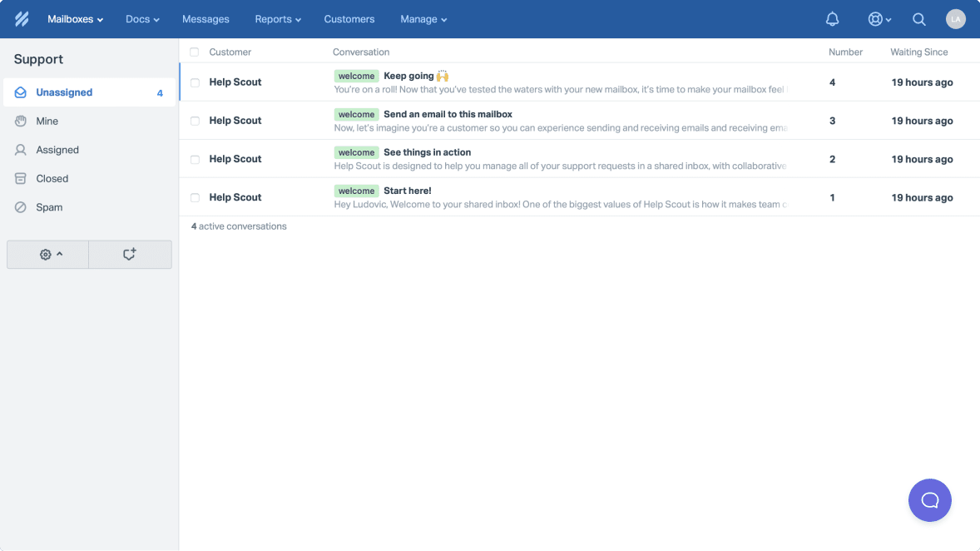
Task: Check the 'Send an email to this mailbox' checkbox
Action: tap(195, 121)
